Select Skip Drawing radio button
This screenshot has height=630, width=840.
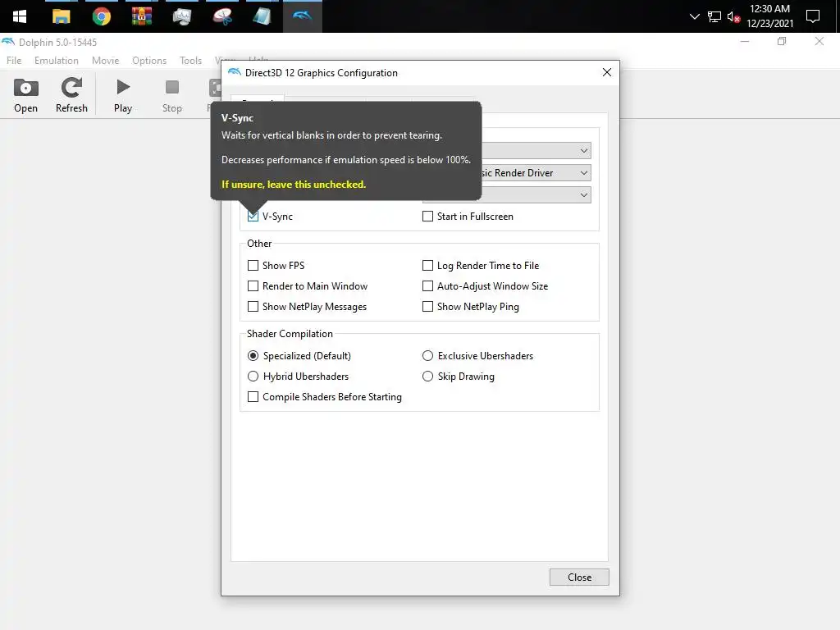(427, 377)
